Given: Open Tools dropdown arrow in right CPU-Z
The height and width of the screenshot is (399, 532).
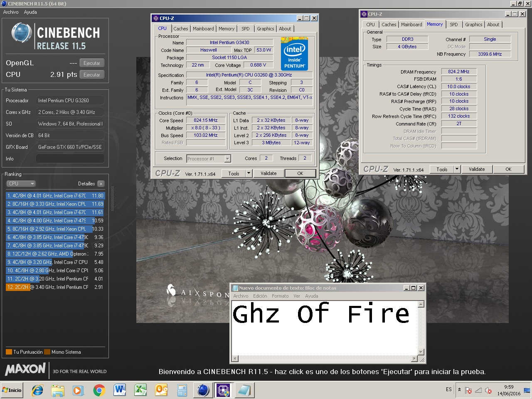Looking at the screenshot, I should tap(457, 169).
